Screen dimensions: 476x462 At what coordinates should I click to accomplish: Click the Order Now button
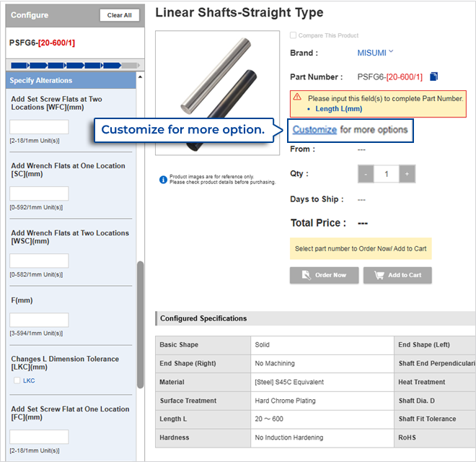point(324,275)
